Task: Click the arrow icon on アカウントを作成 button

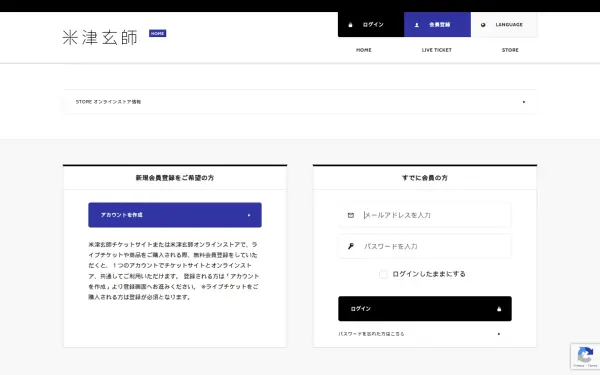Action: click(x=249, y=215)
